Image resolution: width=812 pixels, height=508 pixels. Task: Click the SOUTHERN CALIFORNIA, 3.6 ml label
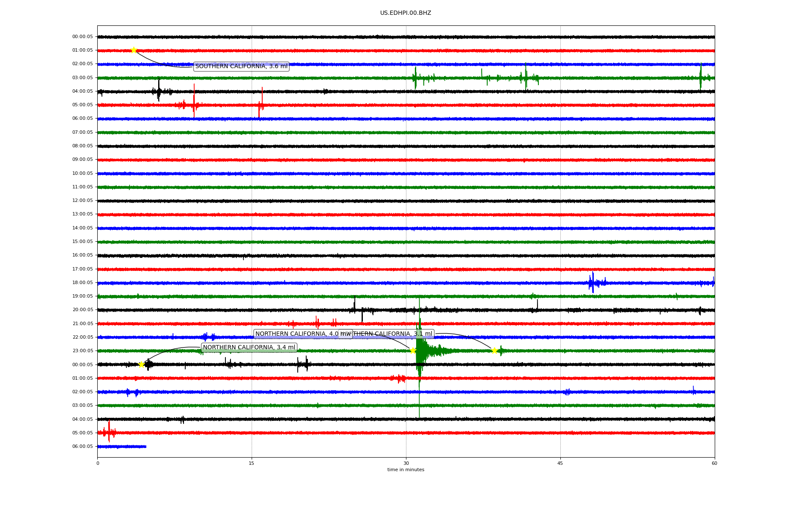pos(241,66)
